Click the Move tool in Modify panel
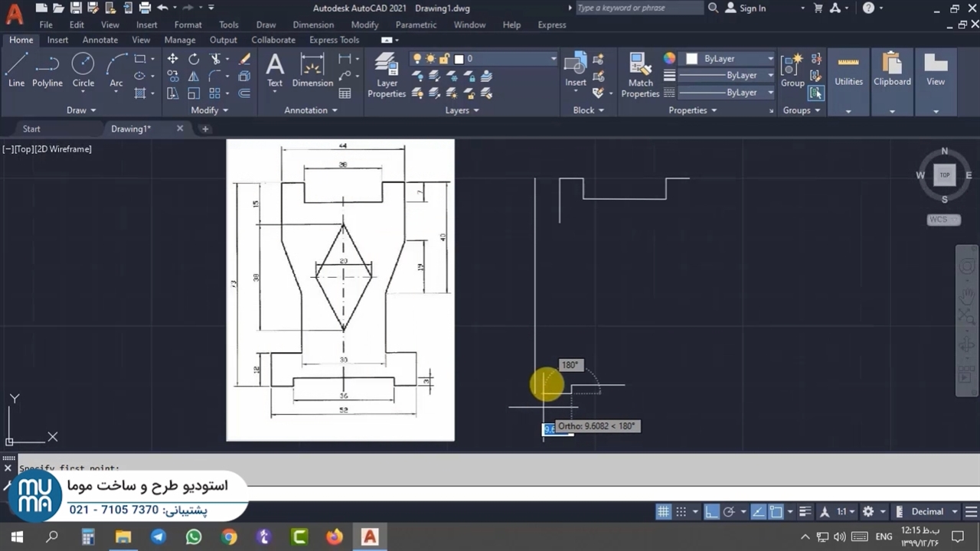Screen dimensions: 980x551 click(x=173, y=59)
